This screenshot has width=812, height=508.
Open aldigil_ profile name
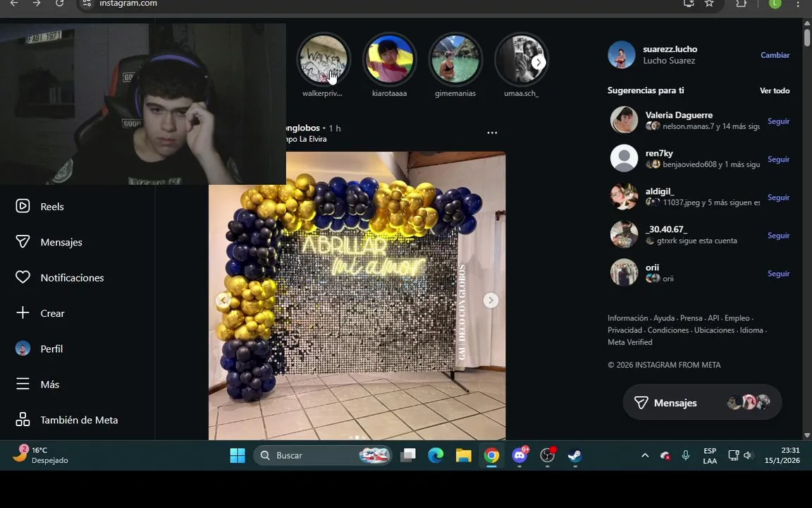coord(659,191)
